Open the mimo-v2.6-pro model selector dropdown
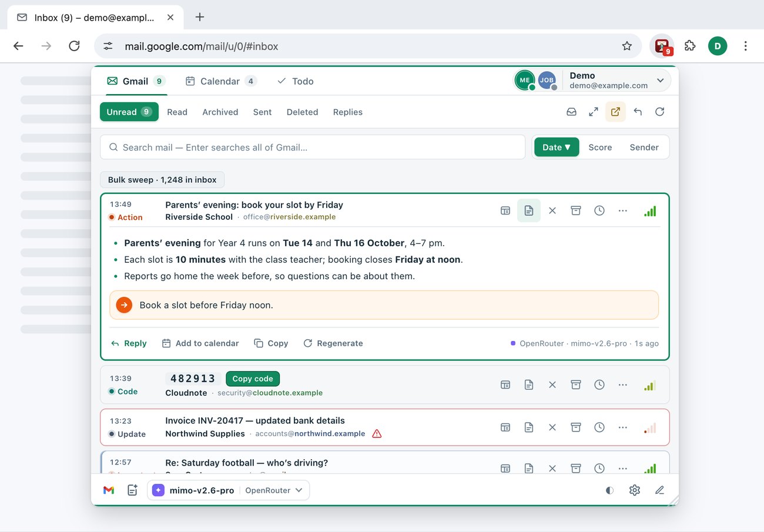This screenshot has width=764, height=532. click(x=229, y=490)
